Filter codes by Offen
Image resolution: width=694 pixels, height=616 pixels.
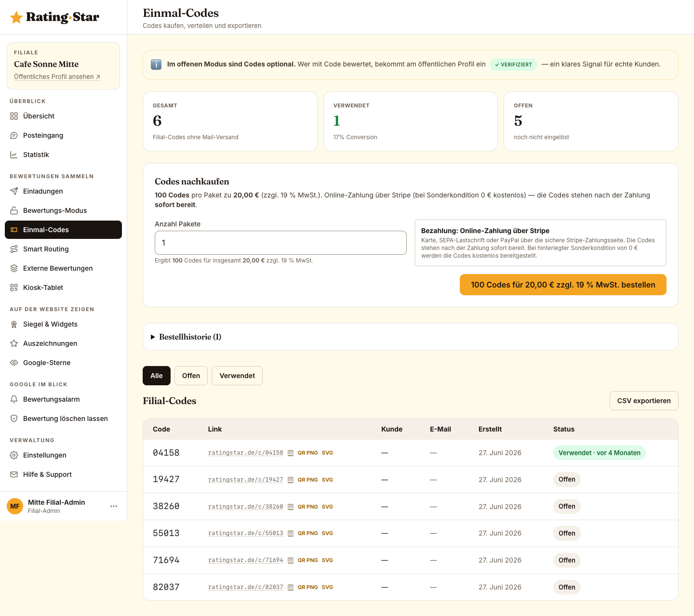click(191, 376)
